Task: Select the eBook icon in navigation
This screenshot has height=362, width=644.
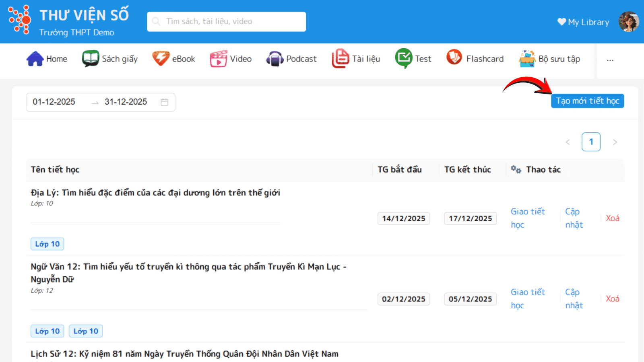Action: click(x=161, y=59)
